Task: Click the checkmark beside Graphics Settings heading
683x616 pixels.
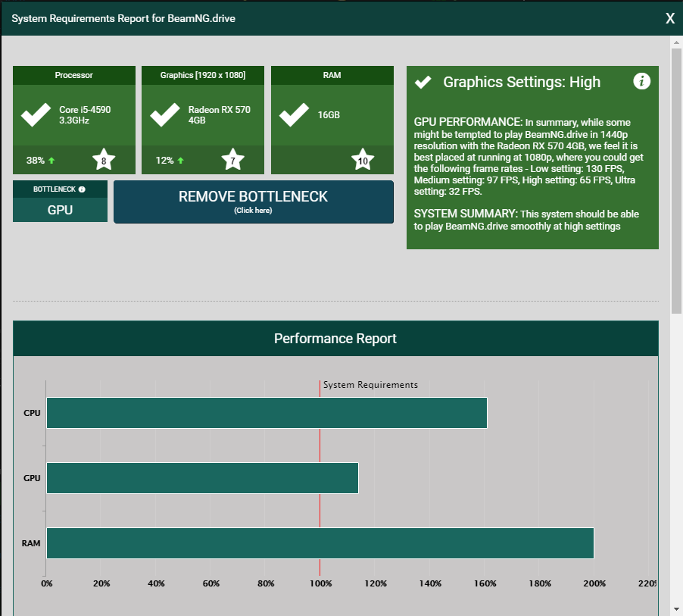Action: pyautogui.click(x=423, y=82)
